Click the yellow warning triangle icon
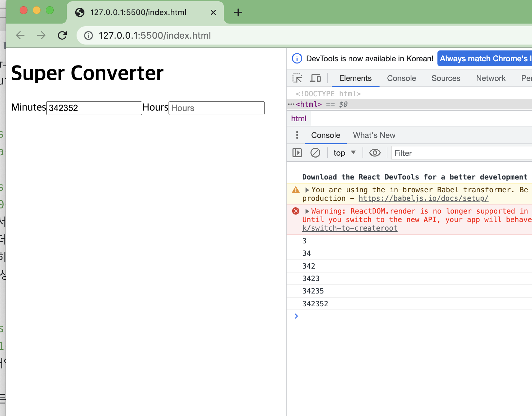Image resolution: width=532 pixels, height=416 pixels. [x=296, y=190]
